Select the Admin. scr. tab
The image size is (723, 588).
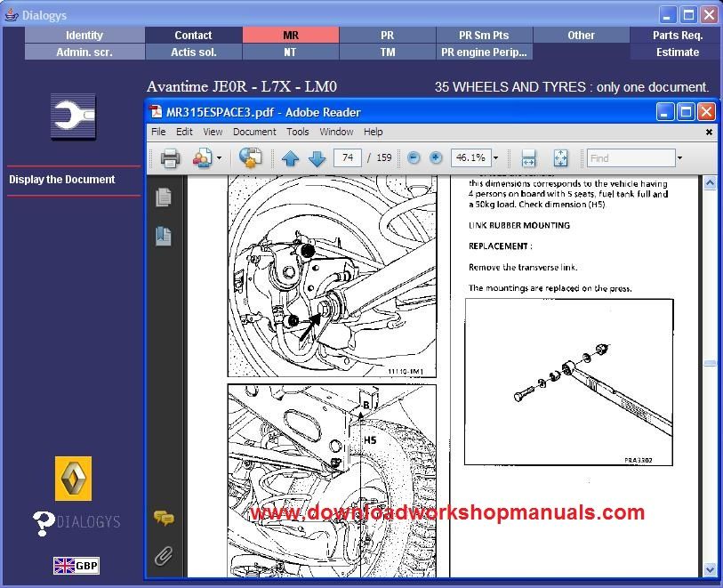84,52
